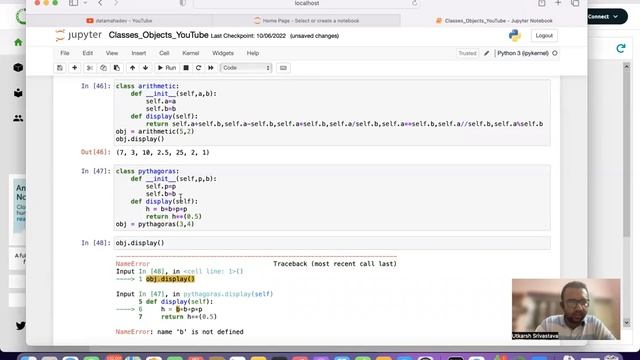This screenshot has height=360, width=640.
Task: Paste cells below icon
Action: tap(117, 68)
